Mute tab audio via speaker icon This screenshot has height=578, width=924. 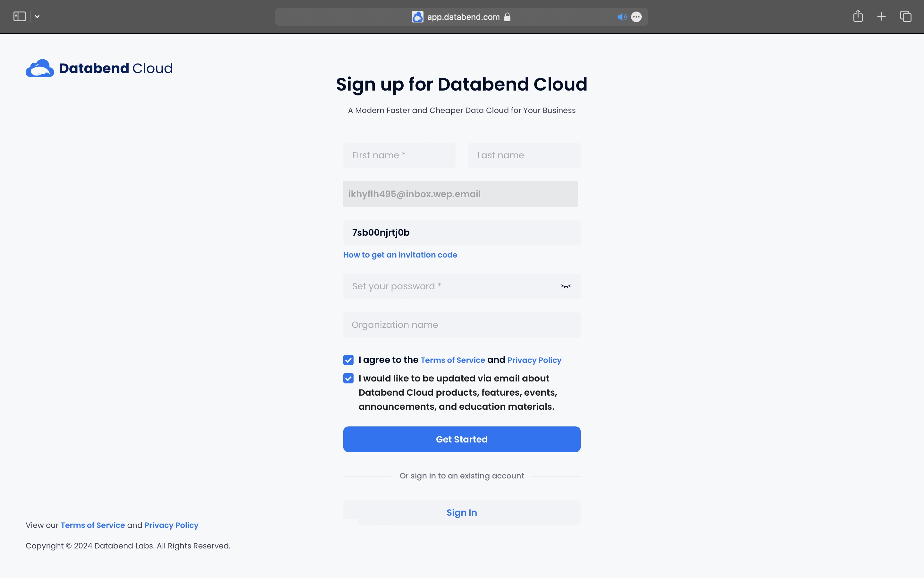(x=621, y=17)
